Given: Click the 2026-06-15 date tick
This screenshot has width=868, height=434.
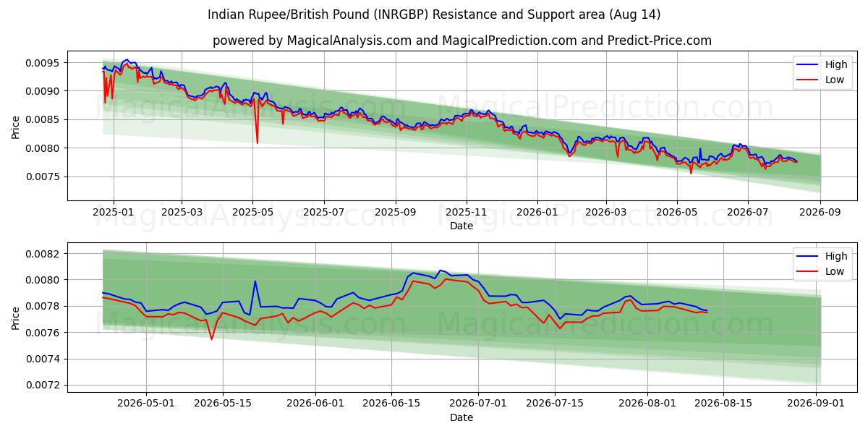Looking at the screenshot, I should pos(391,404).
